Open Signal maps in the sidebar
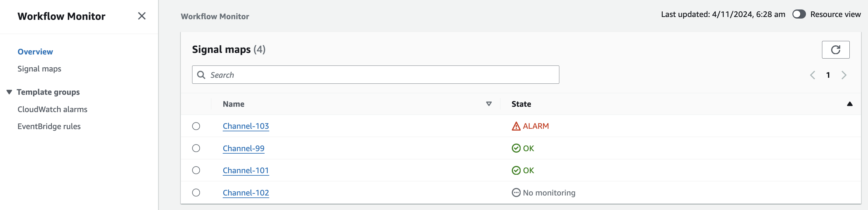This screenshot has height=210, width=868. [x=39, y=69]
